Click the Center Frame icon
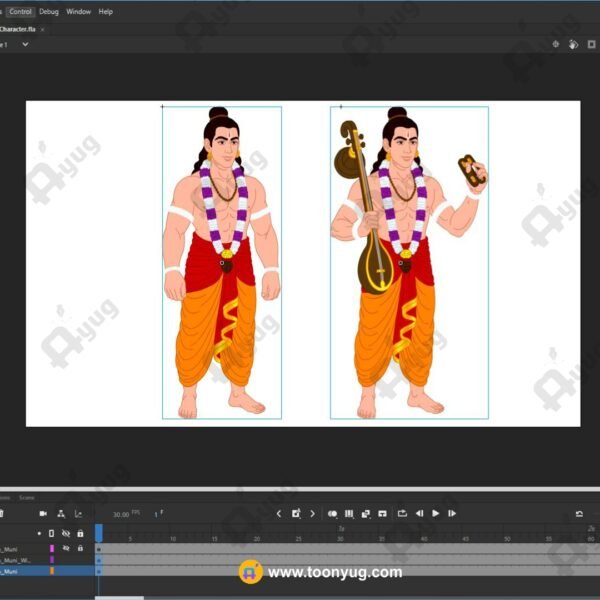The height and width of the screenshot is (600, 600). (382, 514)
